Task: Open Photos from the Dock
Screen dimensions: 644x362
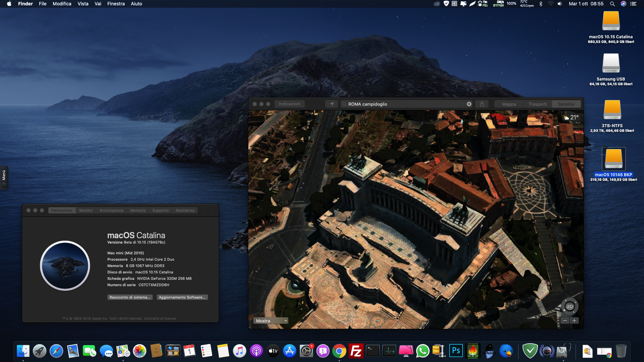Action: (x=140, y=351)
